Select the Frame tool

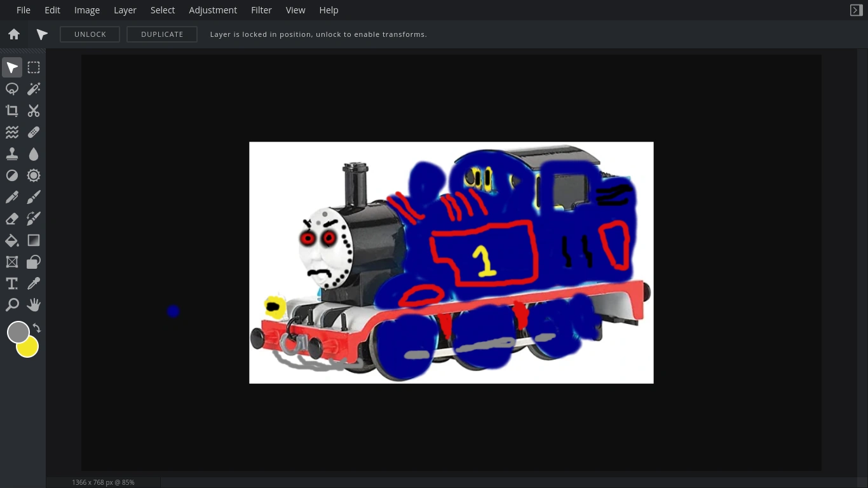(12, 262)
